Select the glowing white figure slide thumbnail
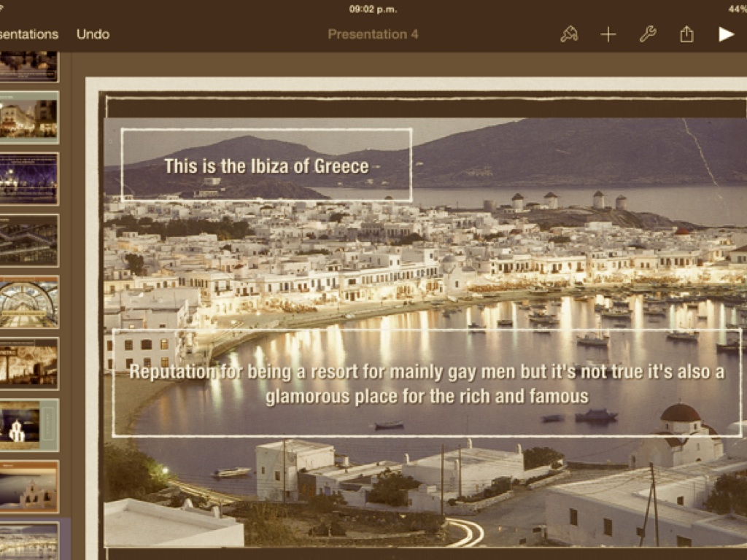The width and height of the screenshot is (747, 560). [x=28, y=424]
